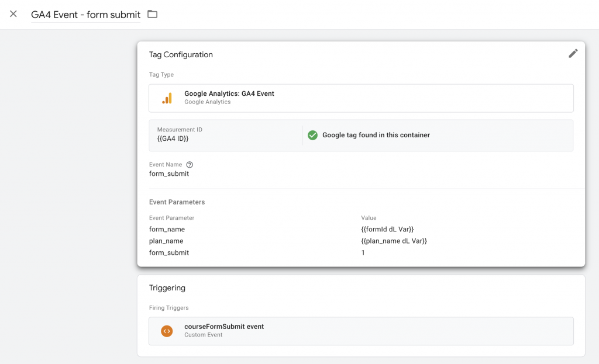Click the value {{formId dL Var}}
This screenshot has height=364, width=599.
point(387,229)
